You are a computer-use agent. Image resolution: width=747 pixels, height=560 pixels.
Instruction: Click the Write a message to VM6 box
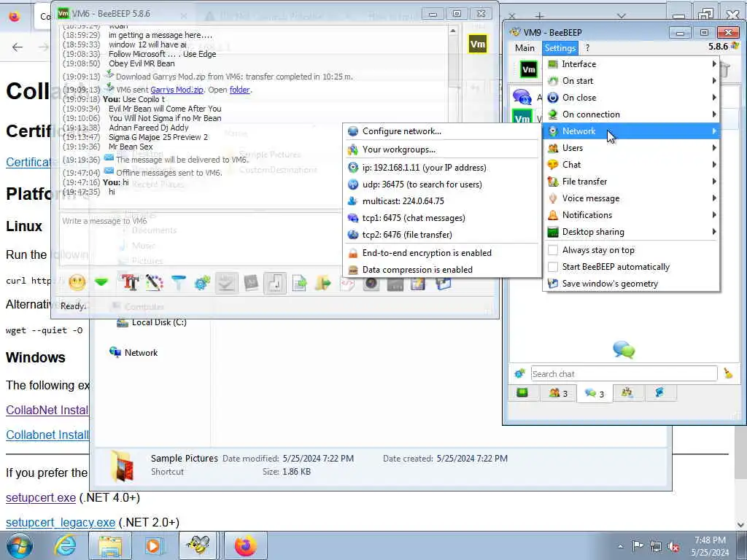pyautogui.click(x=200, y=238)
